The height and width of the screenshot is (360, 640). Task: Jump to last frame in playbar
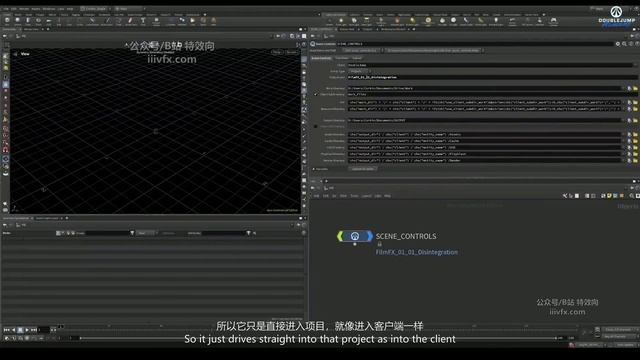tap(34, 330)
